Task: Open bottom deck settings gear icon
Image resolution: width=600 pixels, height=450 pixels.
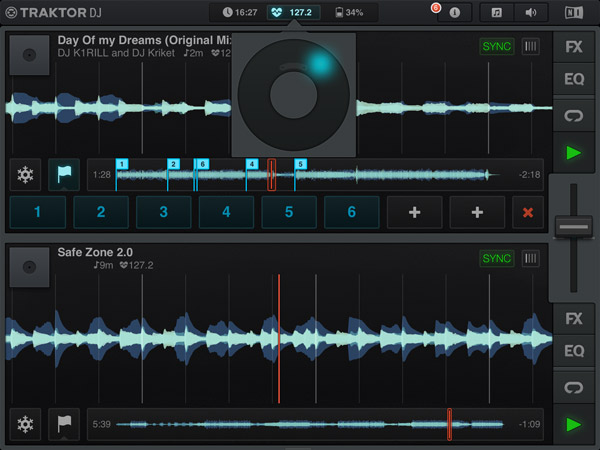Action: coord(26,424)
